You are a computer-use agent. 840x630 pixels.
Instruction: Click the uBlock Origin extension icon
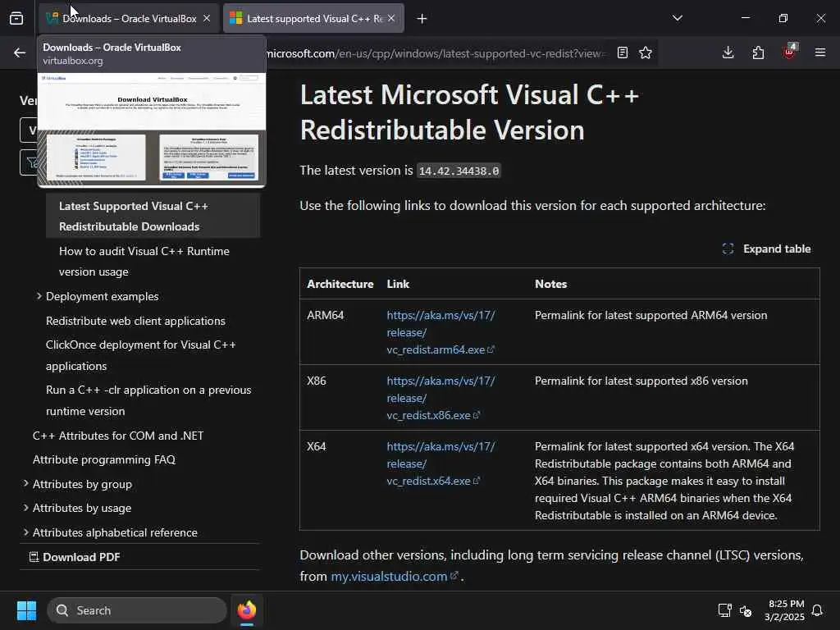790,52
